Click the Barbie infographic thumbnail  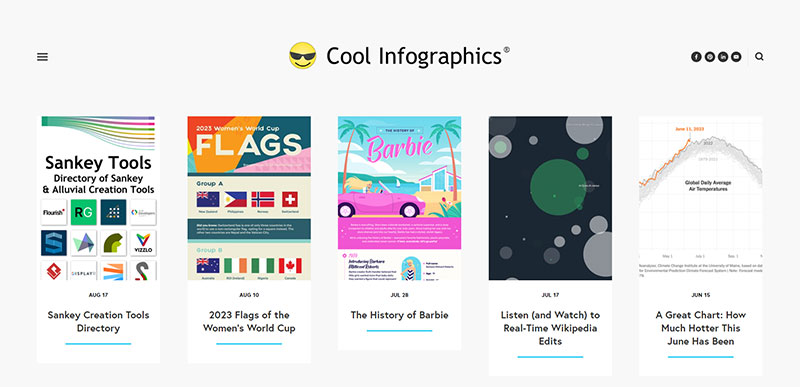(x=399, y=198)
